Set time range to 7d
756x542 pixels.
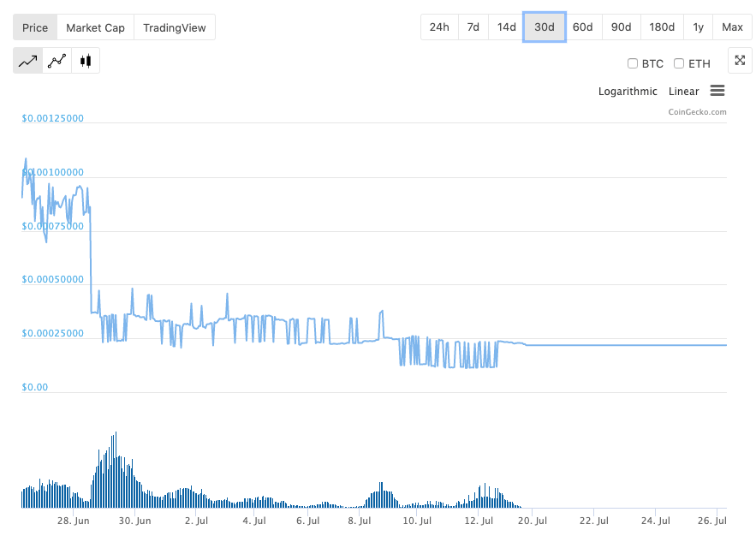pos(473,27)
